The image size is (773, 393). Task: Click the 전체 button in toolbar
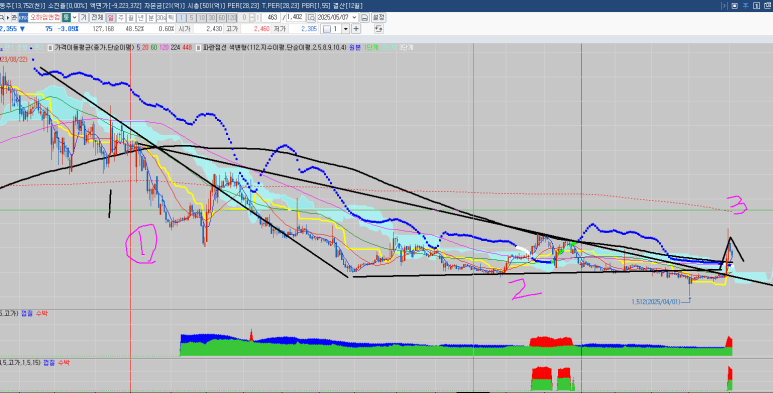point(97,17)
